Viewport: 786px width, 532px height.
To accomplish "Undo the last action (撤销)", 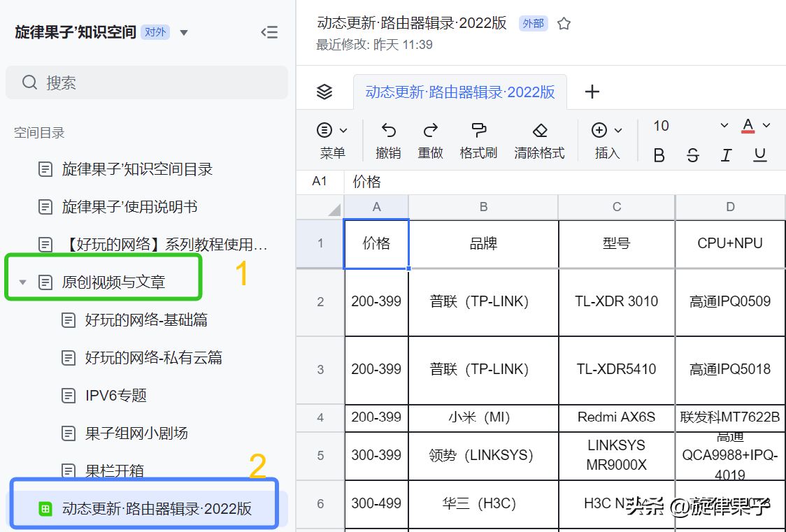I will click(x=388, y=141).
